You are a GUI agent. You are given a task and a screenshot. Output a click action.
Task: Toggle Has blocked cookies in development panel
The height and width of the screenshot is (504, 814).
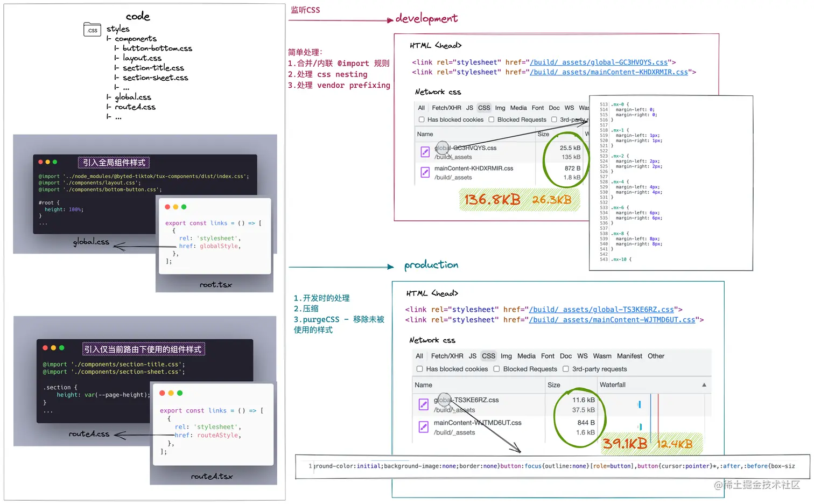pos(422,120)
